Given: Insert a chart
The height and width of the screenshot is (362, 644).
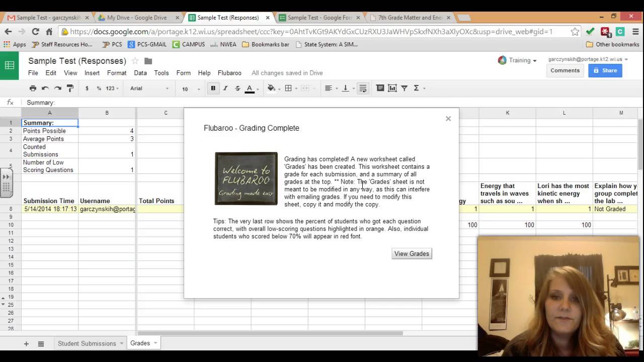Looking at the screenshot, I should coord(392,88).
